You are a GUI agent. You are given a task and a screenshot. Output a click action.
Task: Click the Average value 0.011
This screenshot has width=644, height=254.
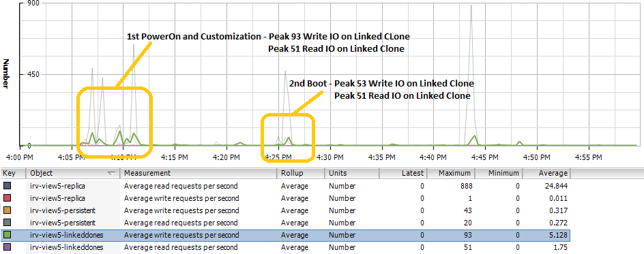pyautogui.click(x=559, y=198)
